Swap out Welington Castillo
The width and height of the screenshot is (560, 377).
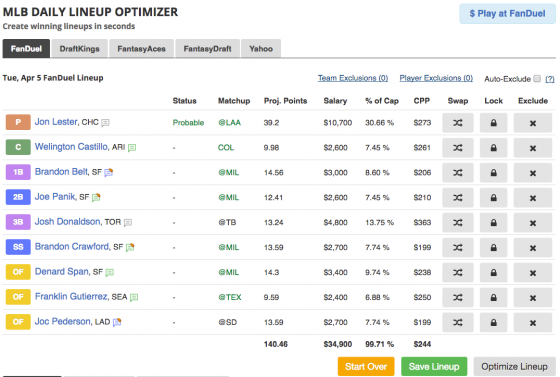point(458,148)
